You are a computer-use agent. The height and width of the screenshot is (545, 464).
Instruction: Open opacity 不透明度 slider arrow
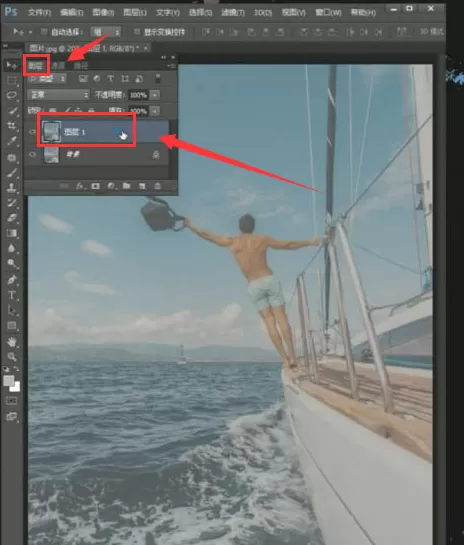click(154, 95)
